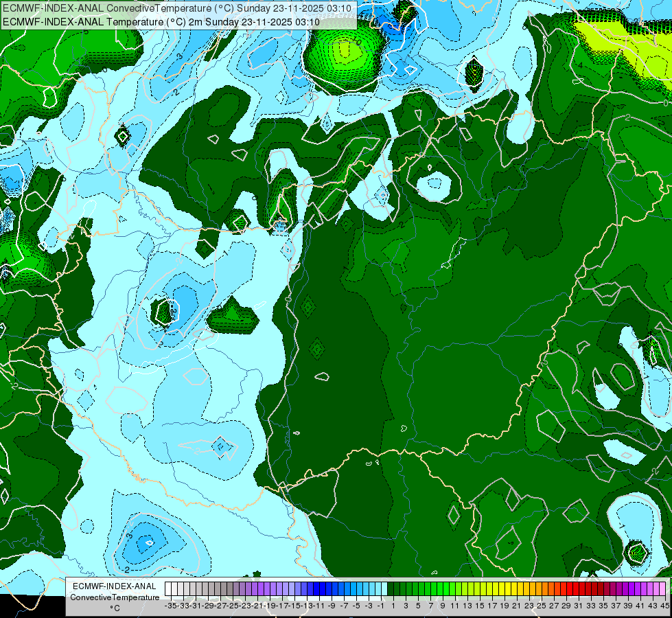
Task: Pick the orange swatch above legend value 25
Action: tap(539, 589)
